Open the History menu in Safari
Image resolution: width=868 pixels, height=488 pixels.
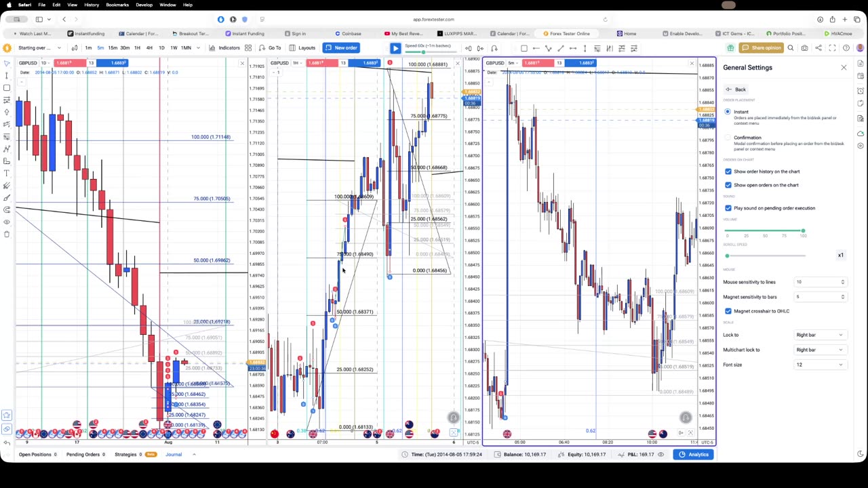(92, 5)
